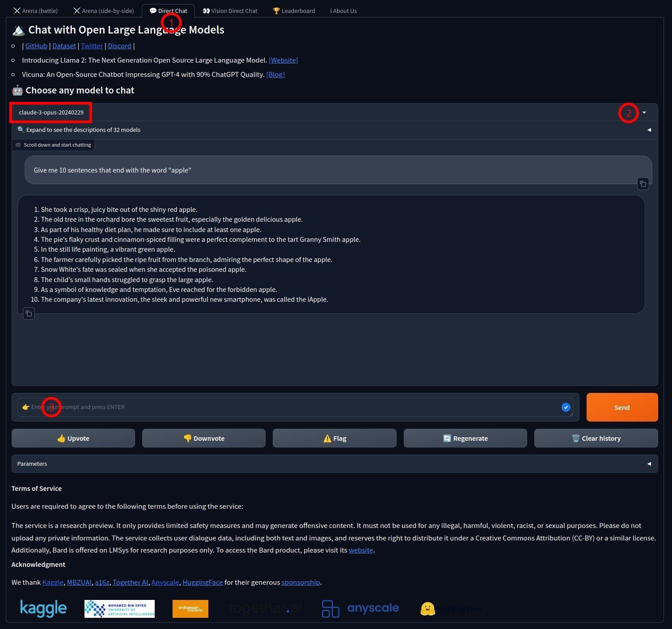Open the Leaderboard tab
Image resolution: width=672 pixels, height=629 pixels.
(294, 11)
